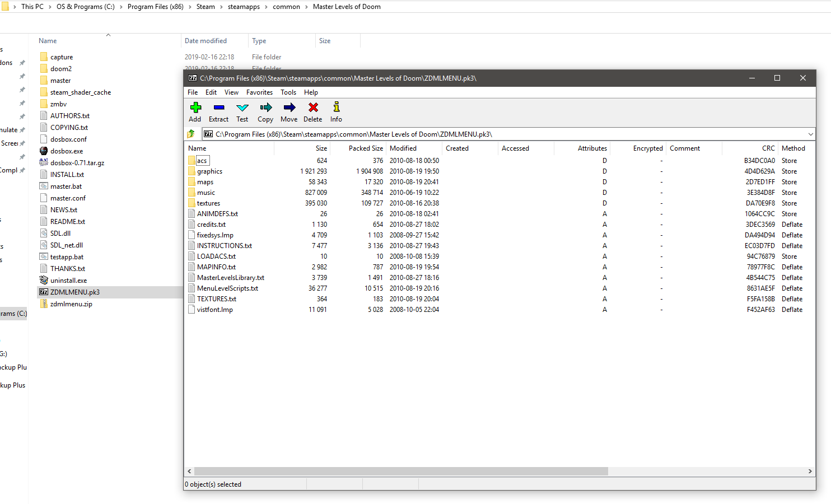
Task: Select MenuLevelScripts.txt in the archive
Action: [227, 288]
